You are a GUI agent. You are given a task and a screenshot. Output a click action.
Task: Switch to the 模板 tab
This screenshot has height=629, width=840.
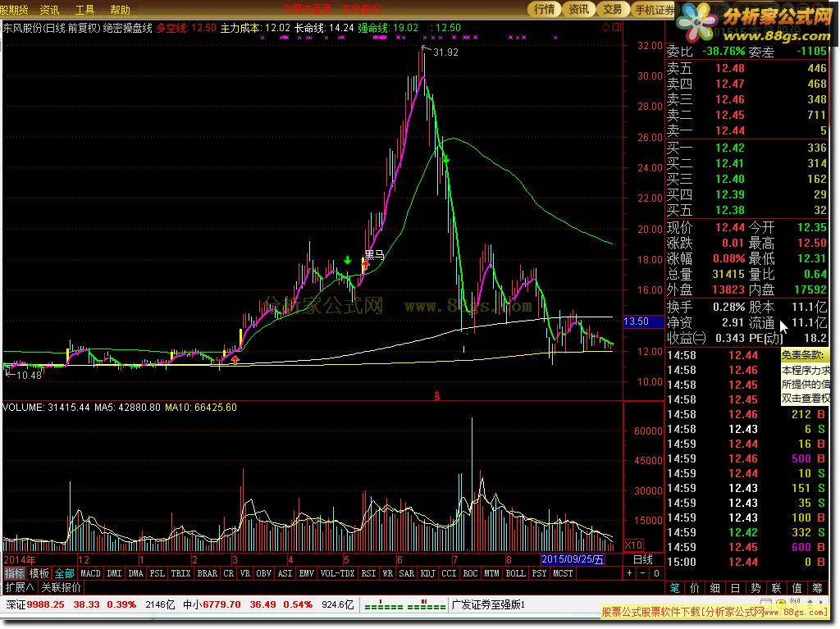click(39, 573)
